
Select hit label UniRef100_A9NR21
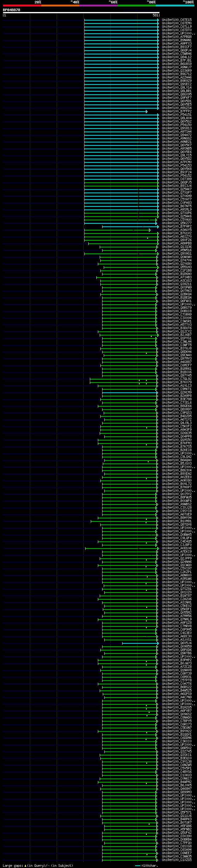177,142
